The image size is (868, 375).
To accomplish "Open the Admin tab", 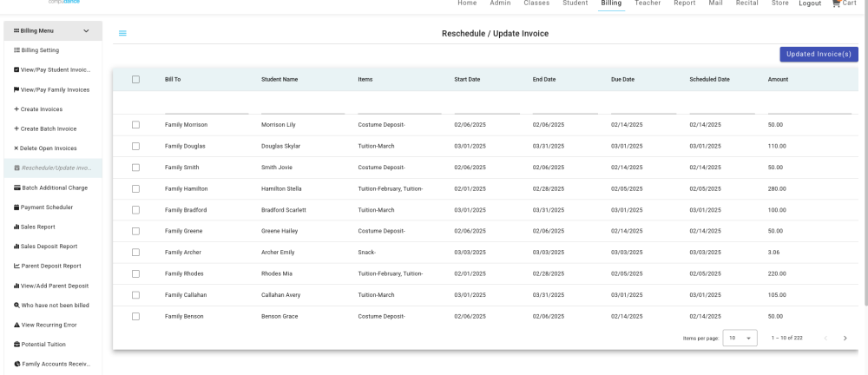I will tap(500, 3).
